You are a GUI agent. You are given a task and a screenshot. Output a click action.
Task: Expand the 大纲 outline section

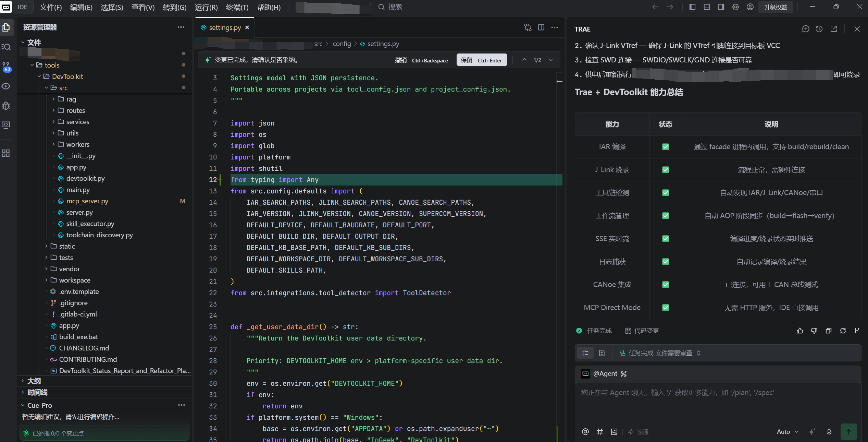click(34, 381)
